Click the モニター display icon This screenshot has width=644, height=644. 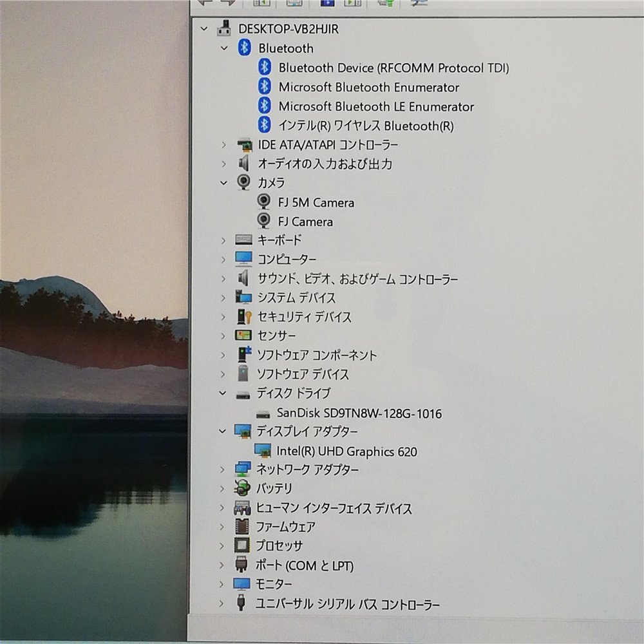click(241, 583)
